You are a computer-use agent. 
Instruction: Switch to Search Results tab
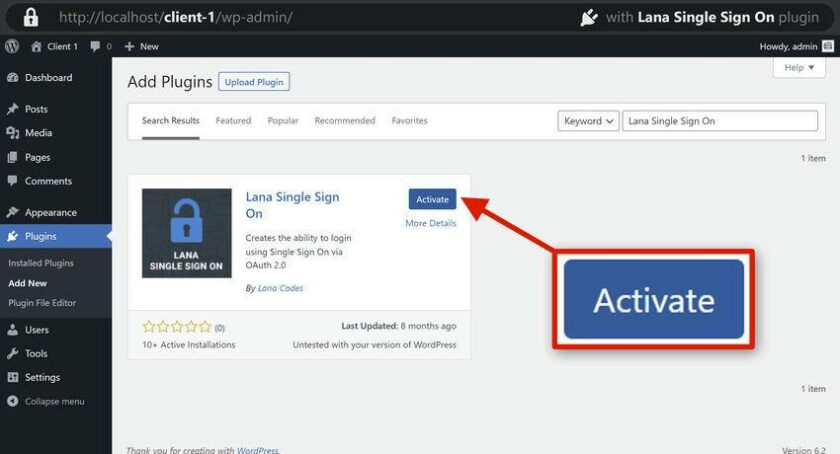pyautogui.click(x=170, y=121)
